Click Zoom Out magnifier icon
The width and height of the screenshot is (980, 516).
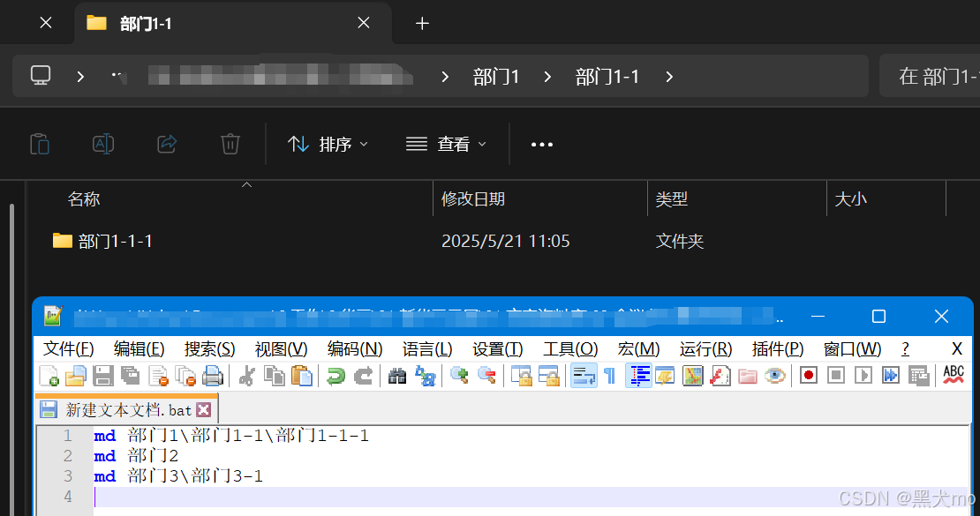pos(486,376)
